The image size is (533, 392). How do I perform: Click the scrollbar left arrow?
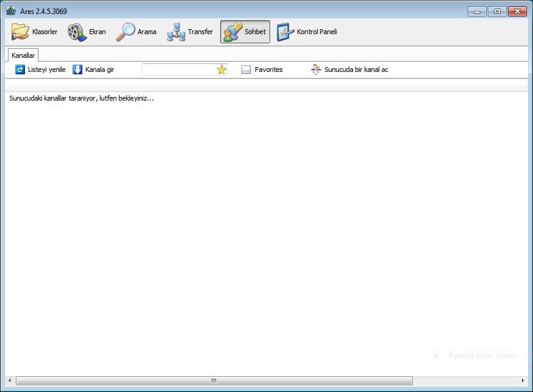point(10,380)
